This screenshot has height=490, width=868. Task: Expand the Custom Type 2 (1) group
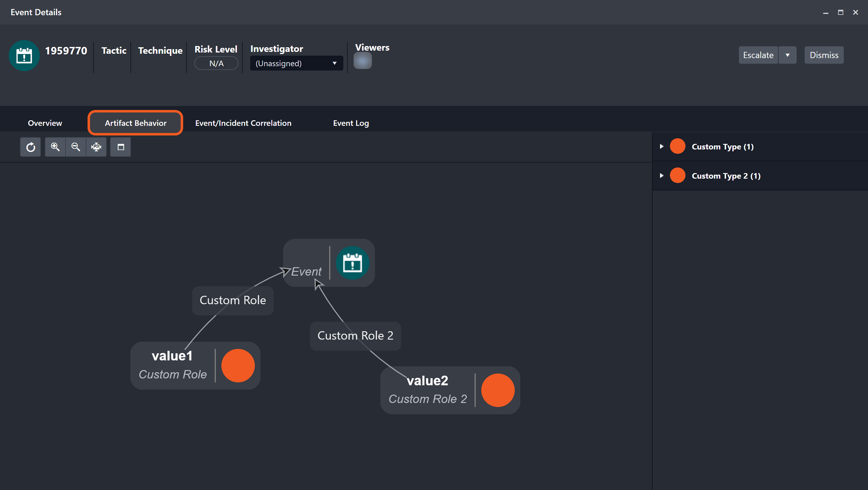(661, 176)
